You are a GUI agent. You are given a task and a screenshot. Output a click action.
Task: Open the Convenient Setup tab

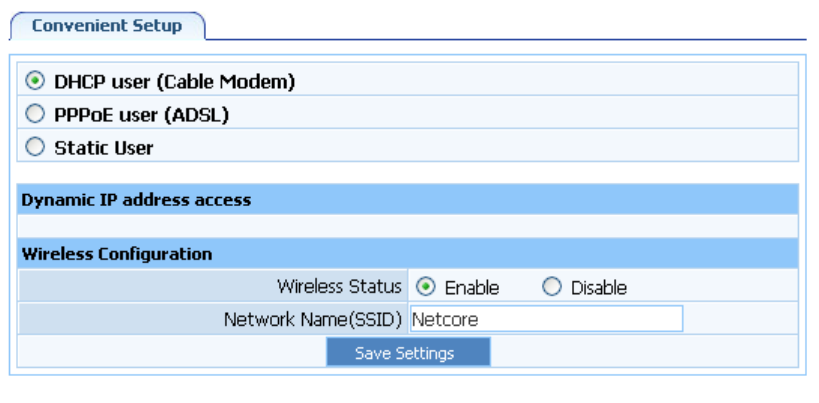tap(106, 26)
